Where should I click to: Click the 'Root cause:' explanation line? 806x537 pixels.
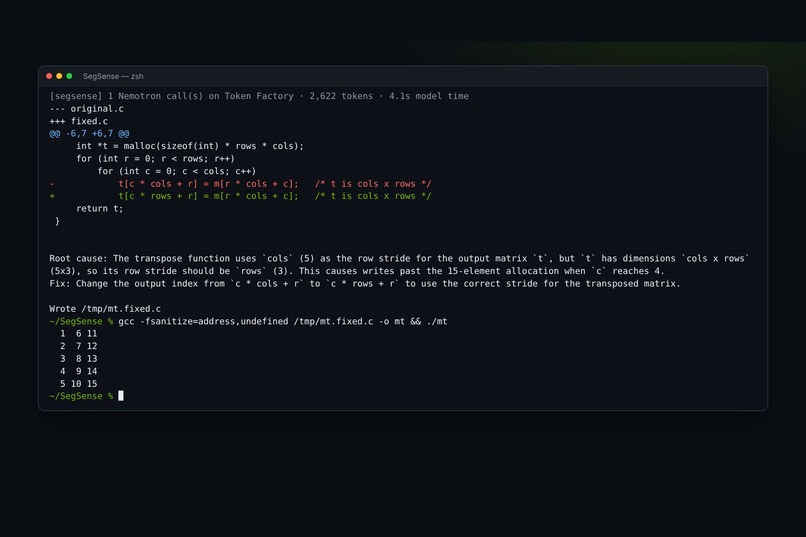pos(399,258)
